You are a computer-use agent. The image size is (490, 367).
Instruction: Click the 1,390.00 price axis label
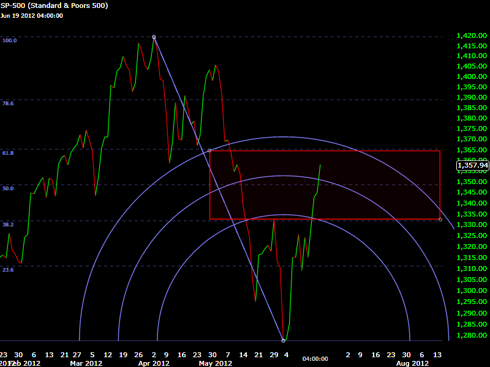pos(472,97)
